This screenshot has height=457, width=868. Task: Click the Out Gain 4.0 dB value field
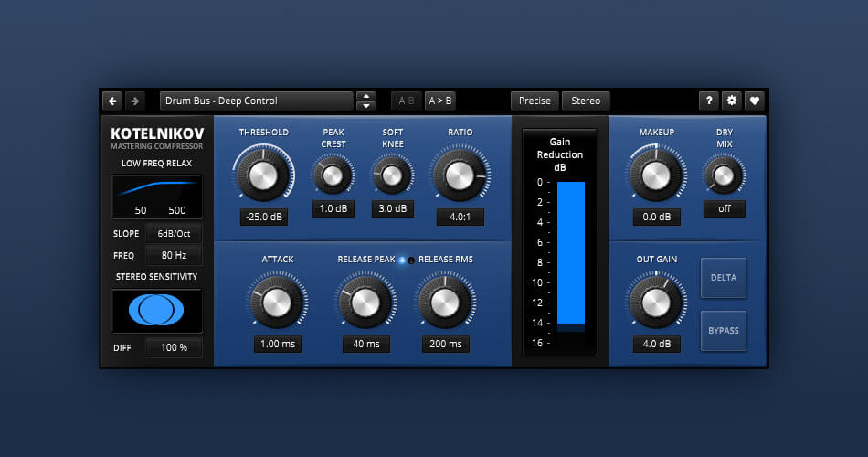tap(656, 345)
